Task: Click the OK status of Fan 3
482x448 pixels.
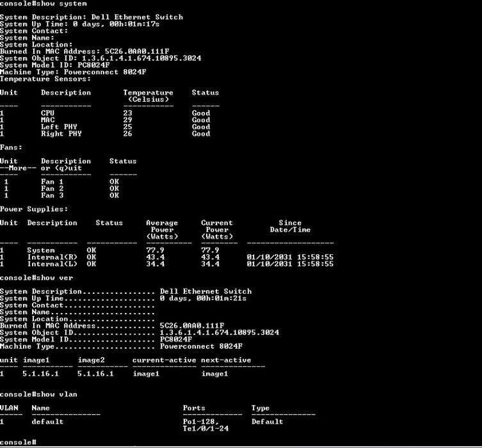Action: point(114,195)
